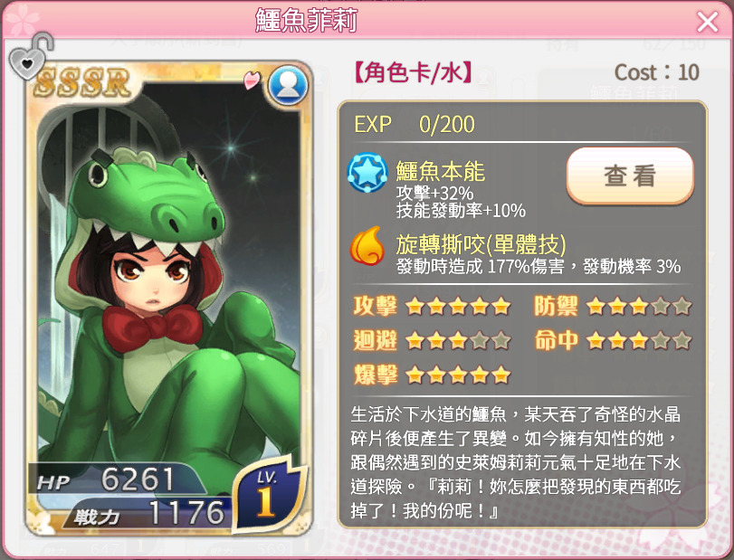734x560 pixels.
Task: Click the blue profile avatar icon
Action: pyautogui.click(x=288, y=85)
